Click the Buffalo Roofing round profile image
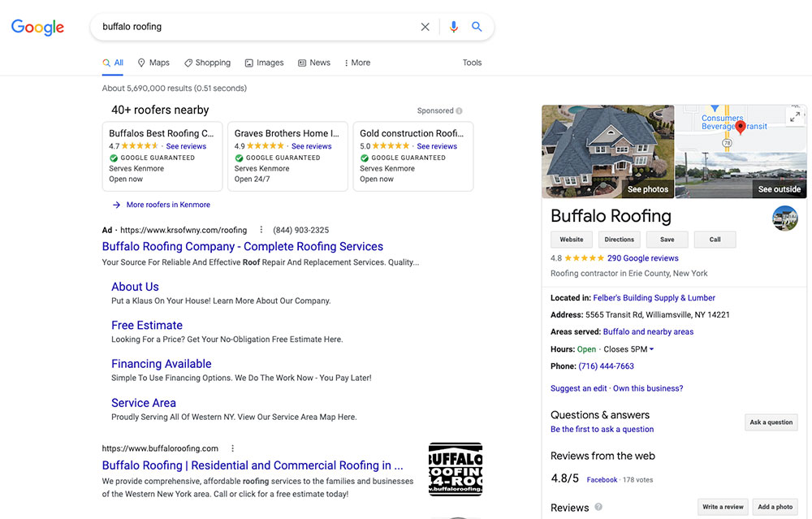 pos(785,218)
